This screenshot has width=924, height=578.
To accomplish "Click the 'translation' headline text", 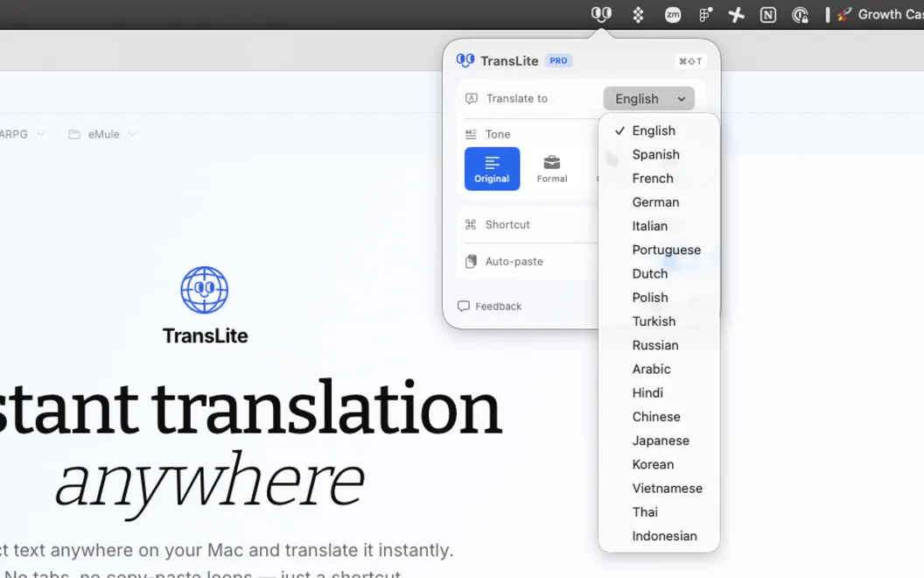I will tap(327, 407).
